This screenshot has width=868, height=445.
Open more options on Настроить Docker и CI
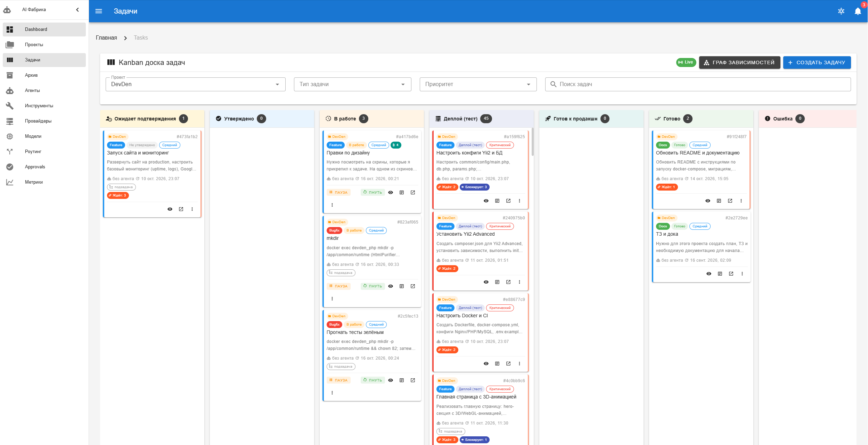[x=519, y=364]
